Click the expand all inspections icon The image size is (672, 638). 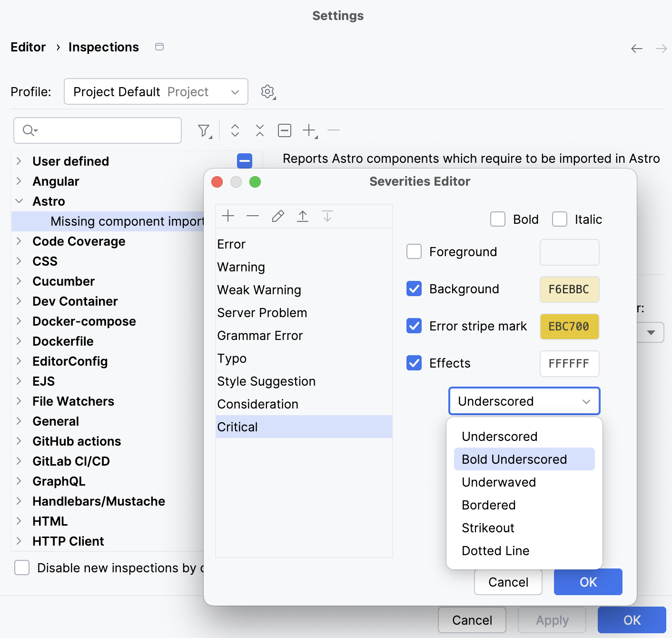pyautogui.click(x=235, y=130)
